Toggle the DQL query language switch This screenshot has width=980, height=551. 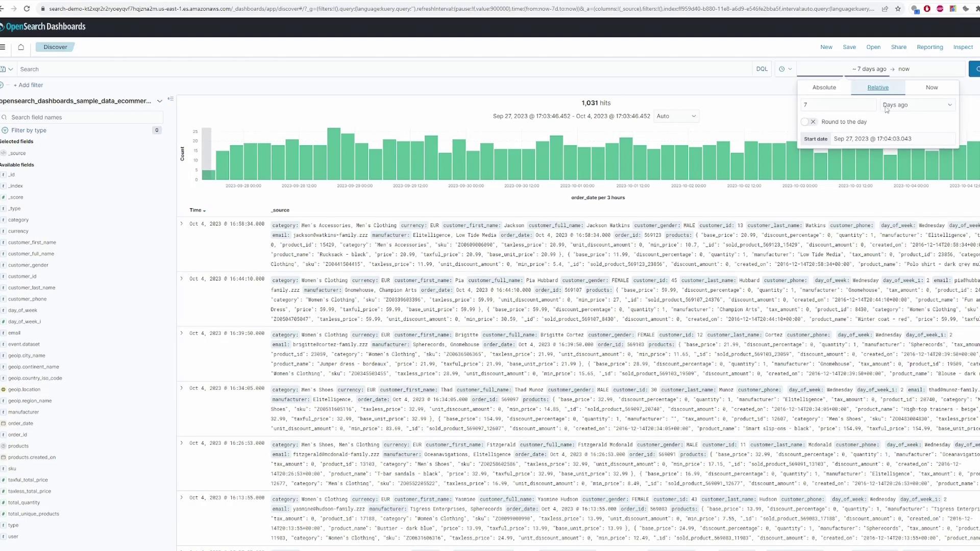pos(762,69)
